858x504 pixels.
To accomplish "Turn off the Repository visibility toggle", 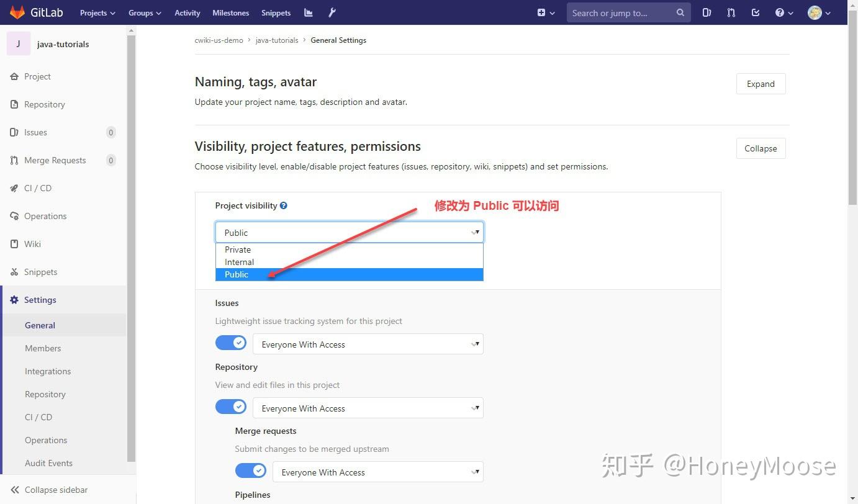I will coord(231,407).
